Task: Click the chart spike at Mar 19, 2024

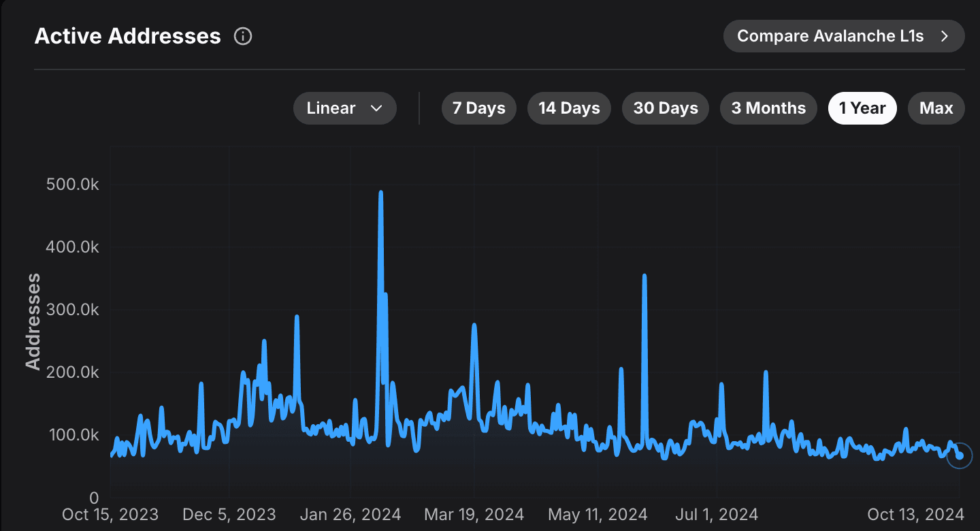Action: (474, 326)
